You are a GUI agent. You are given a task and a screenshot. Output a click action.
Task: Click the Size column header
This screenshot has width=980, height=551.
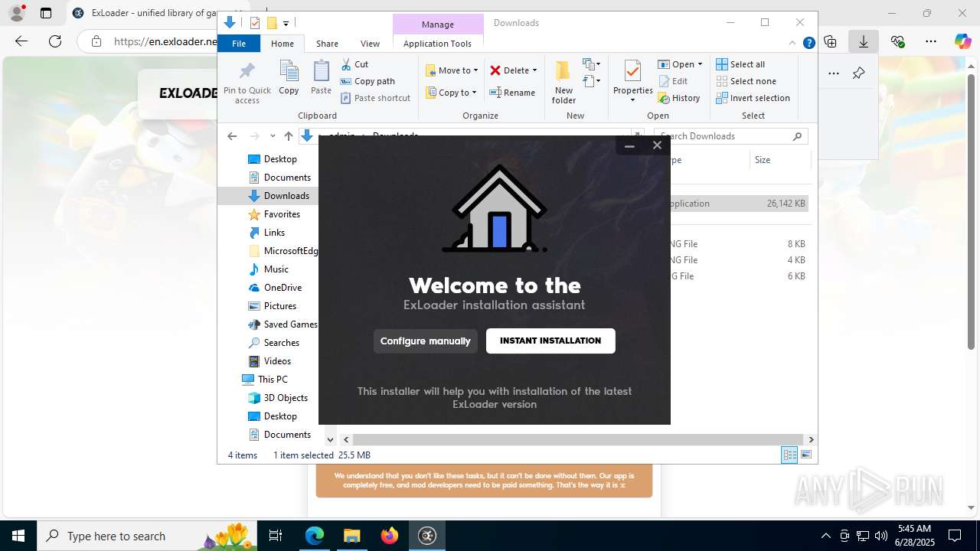pos(779,160)
